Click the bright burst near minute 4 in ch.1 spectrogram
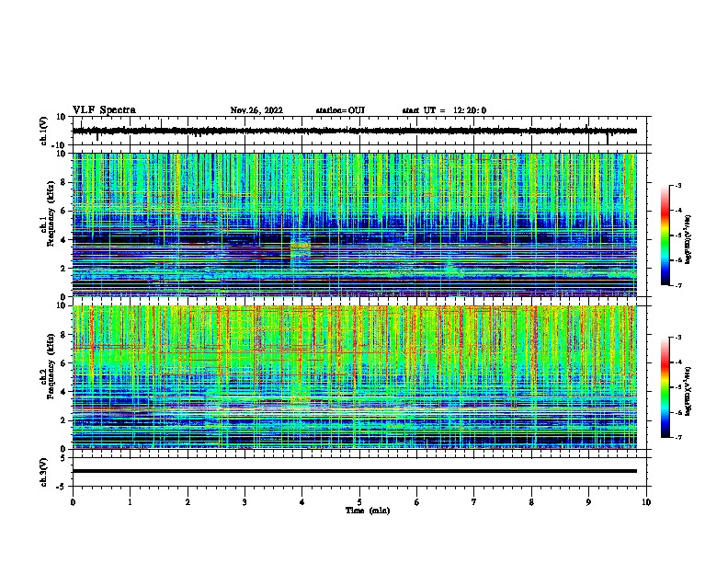This screenshot has height=563, width=728. [x=301, y=248]
